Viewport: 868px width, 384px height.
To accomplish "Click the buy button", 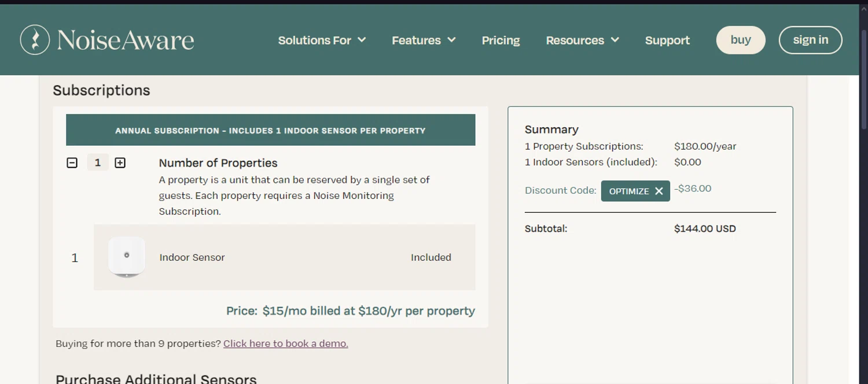I will pos(741,40).
